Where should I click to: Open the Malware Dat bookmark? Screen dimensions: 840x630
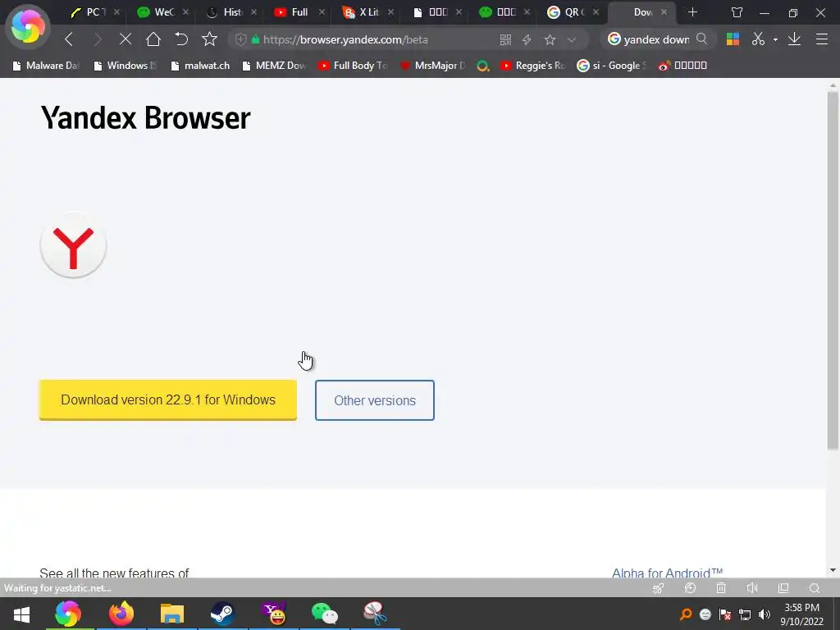click(46, 66)
